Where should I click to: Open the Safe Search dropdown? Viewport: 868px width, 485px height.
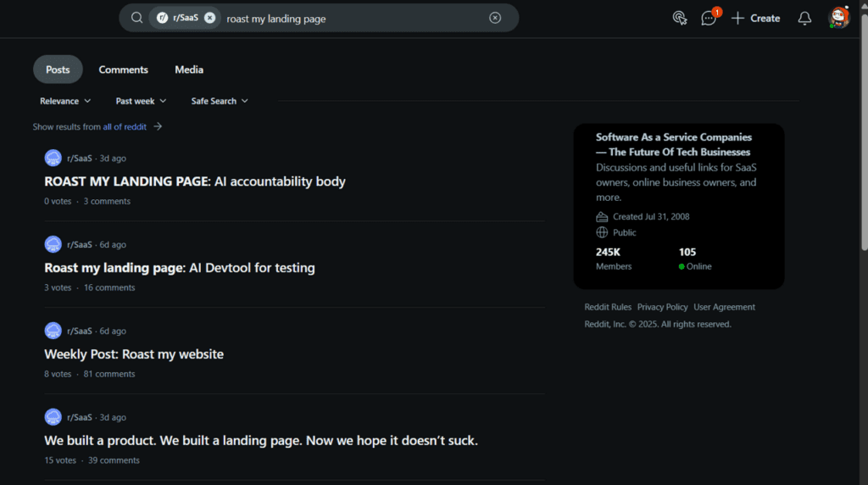click(x=220, y=101)
